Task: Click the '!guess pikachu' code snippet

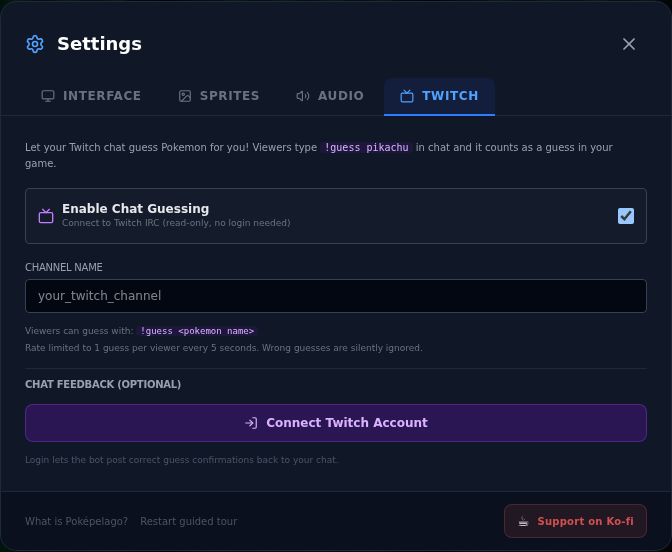Action: [366, 147]
